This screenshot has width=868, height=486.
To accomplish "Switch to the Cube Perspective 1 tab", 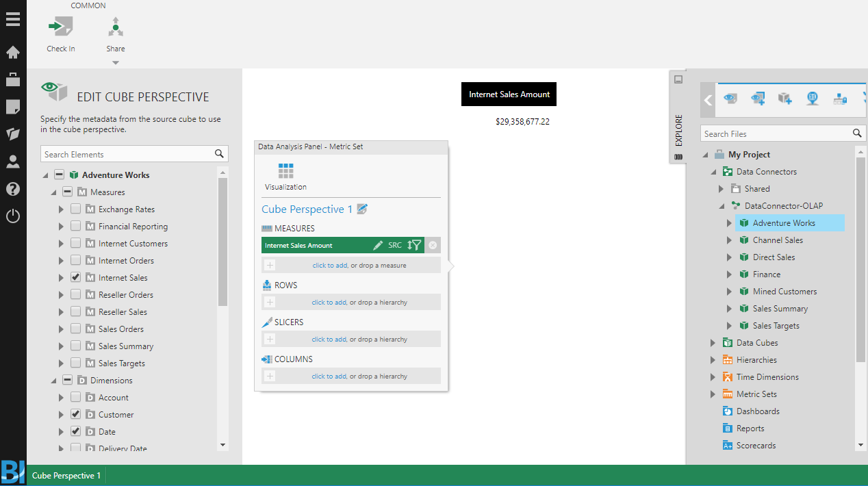I will point(66,476).
